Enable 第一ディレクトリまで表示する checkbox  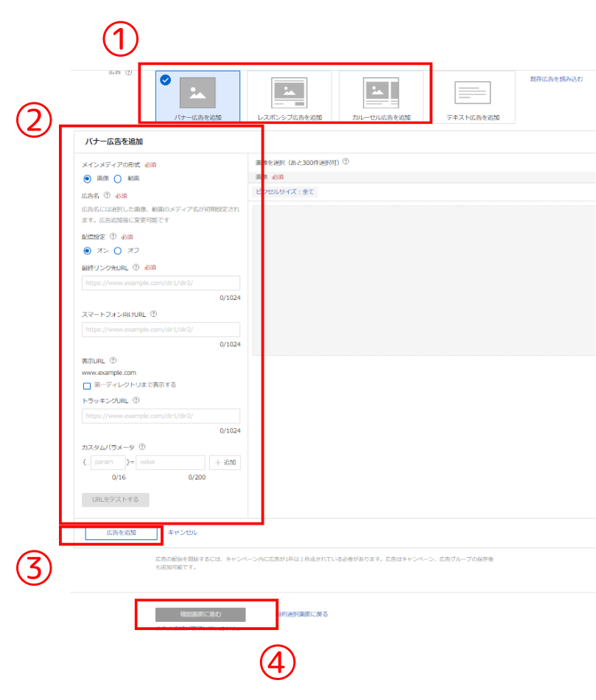tap(87, 385)
